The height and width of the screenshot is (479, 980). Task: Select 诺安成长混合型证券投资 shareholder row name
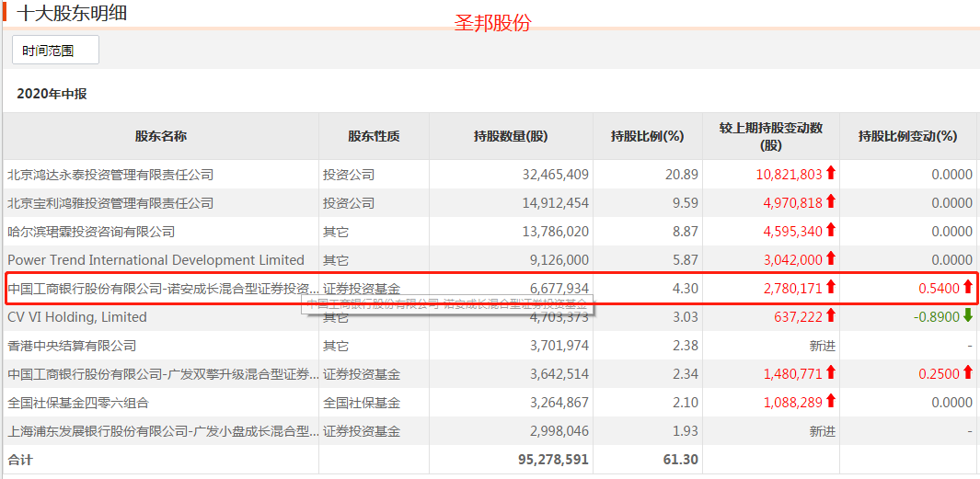click(x=163, y=289)
